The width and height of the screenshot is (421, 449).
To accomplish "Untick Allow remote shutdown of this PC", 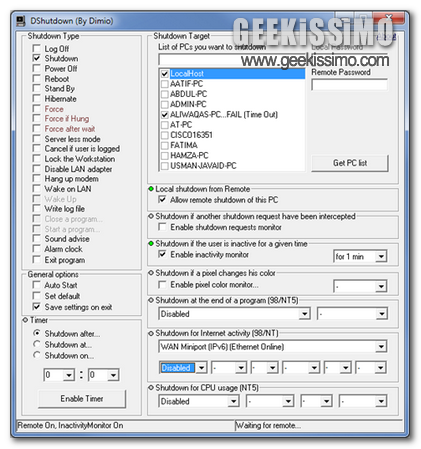I will (162, 200).
